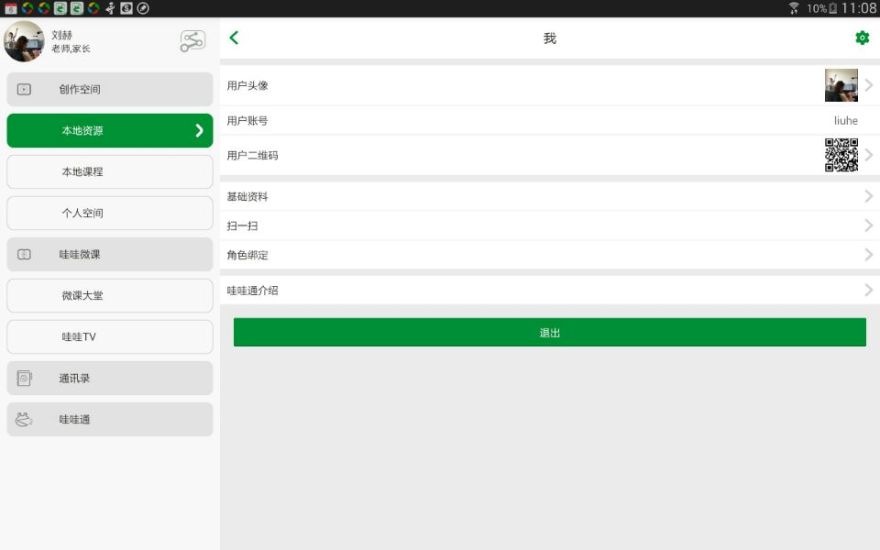Screen dimensions: 880x550
Task: Open settings via the green gear icon
Action: pyautogui.click(x=862, y=38)
